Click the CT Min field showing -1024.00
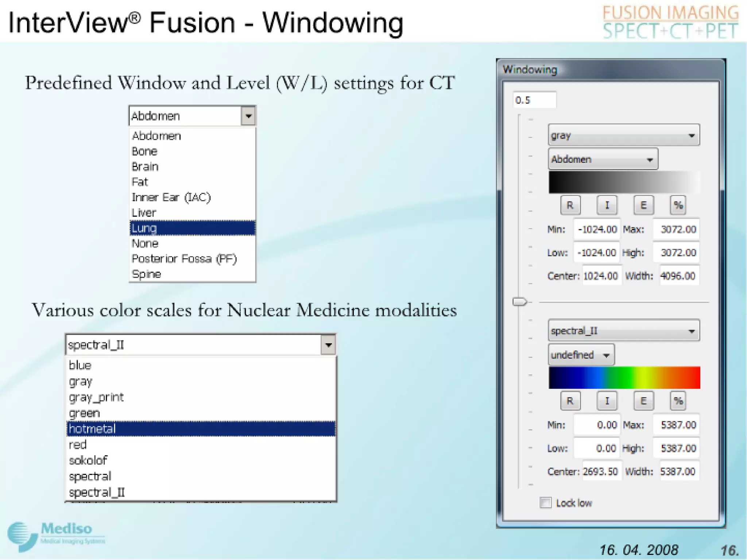Image resolution: width=747 pixels, height=560 pixels. coord(596,229)
